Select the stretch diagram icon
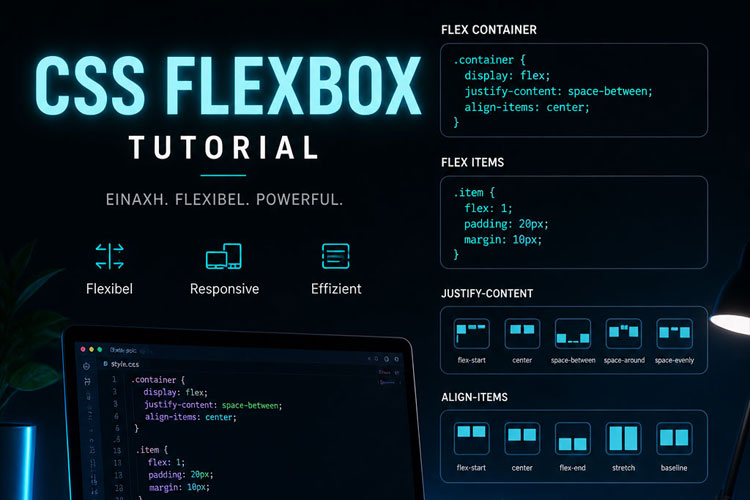The width and height of the screenshot is (750, 500). [624, 438]
